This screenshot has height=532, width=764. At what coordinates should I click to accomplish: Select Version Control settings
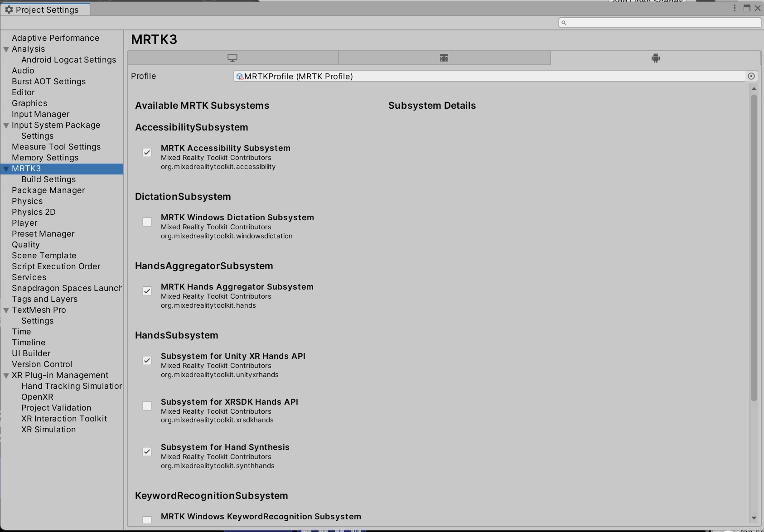coord(62,364)
